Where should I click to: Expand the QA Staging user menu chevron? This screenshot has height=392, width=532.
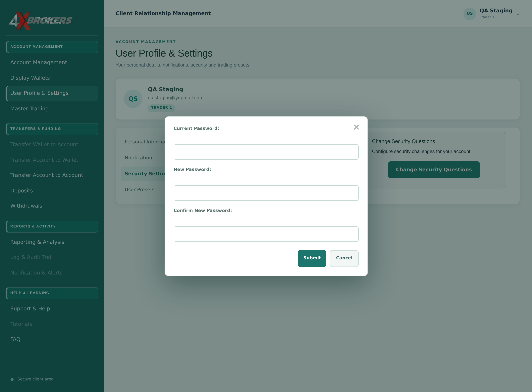[518, 15]
